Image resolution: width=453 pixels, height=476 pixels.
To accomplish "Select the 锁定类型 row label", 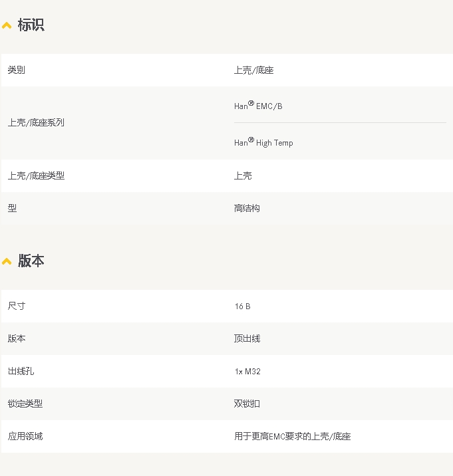I will tap(25, 404).
